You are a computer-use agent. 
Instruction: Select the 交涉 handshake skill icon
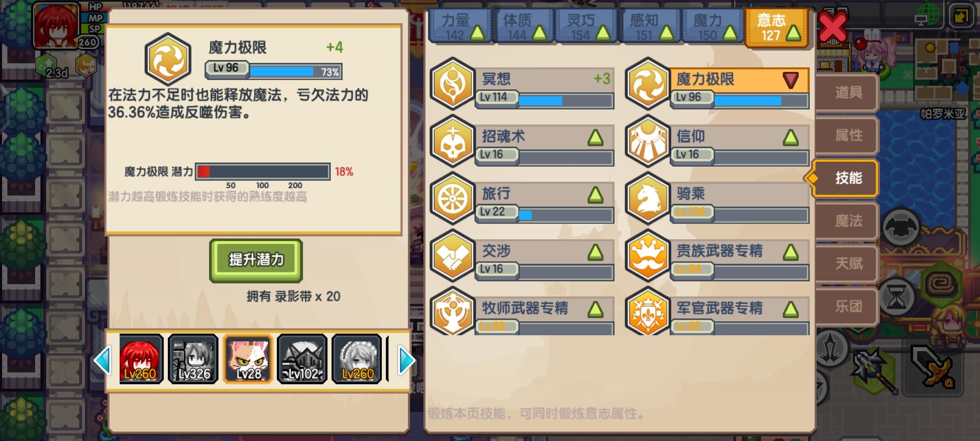coord(452,256)
